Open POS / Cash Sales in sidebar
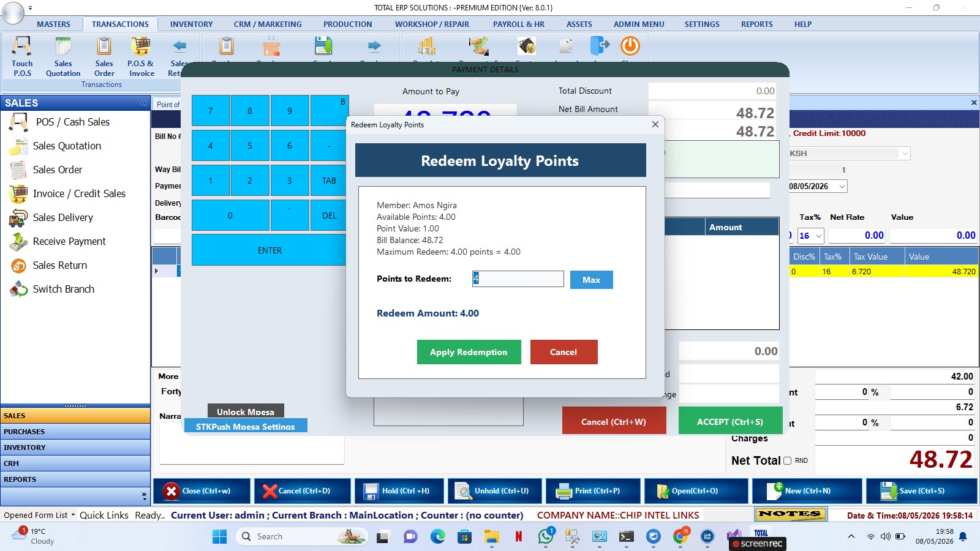The width and height of the screenshot is (980, 551). 73,122
